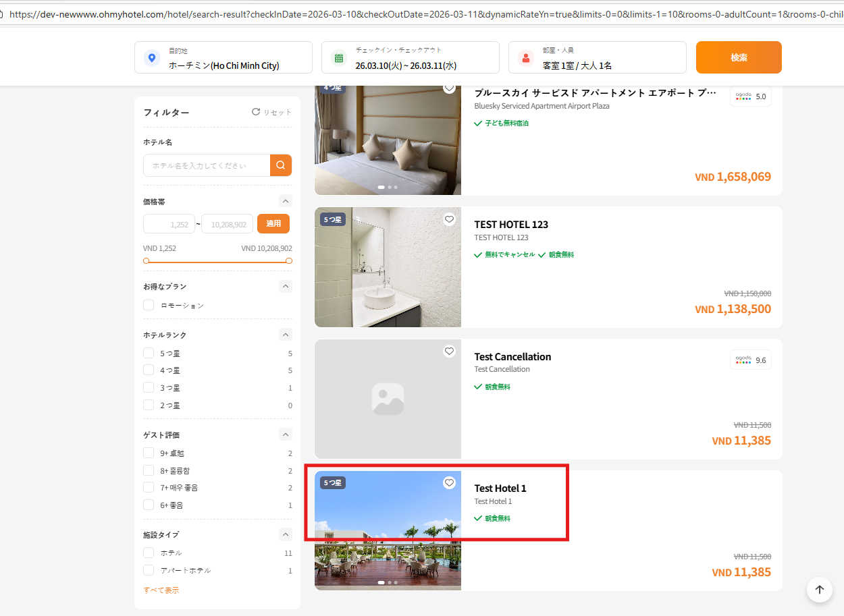Click the すべて表示 show all link
This screenshot has height=616, width=844.
[161, 590]
